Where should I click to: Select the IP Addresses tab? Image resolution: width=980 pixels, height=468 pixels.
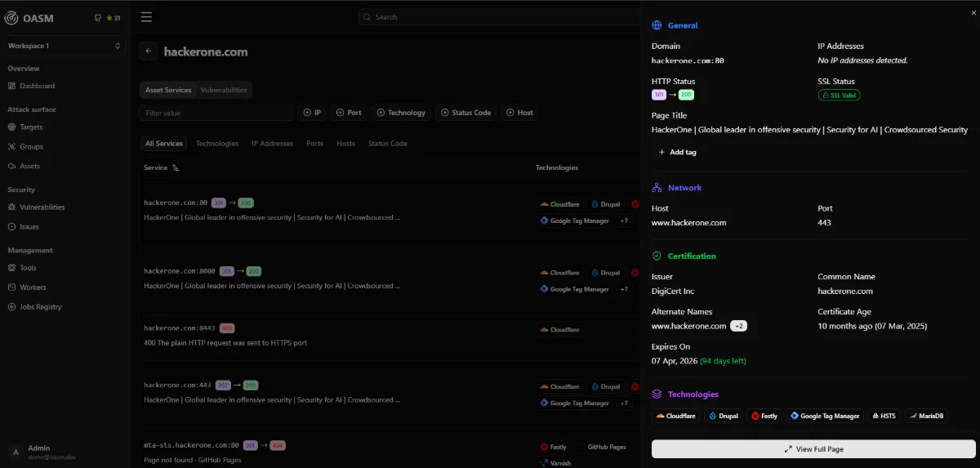[272, 144]
